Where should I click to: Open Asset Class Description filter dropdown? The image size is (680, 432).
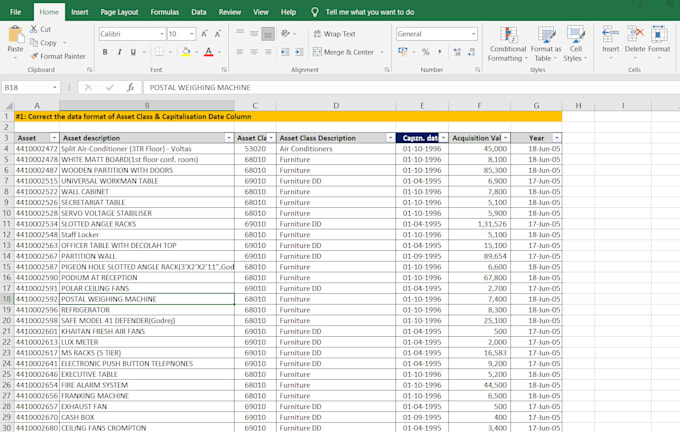pyautogui.click(x=390, y=138)
